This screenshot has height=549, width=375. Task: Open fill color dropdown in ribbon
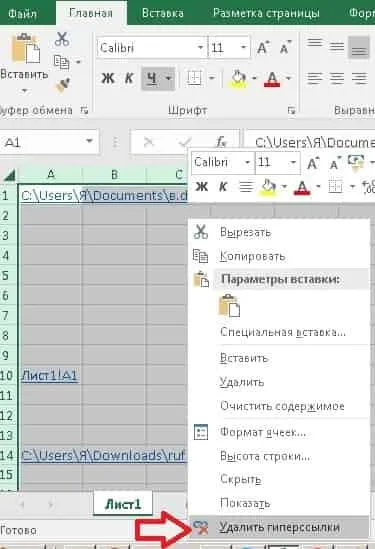pos(255,78)
